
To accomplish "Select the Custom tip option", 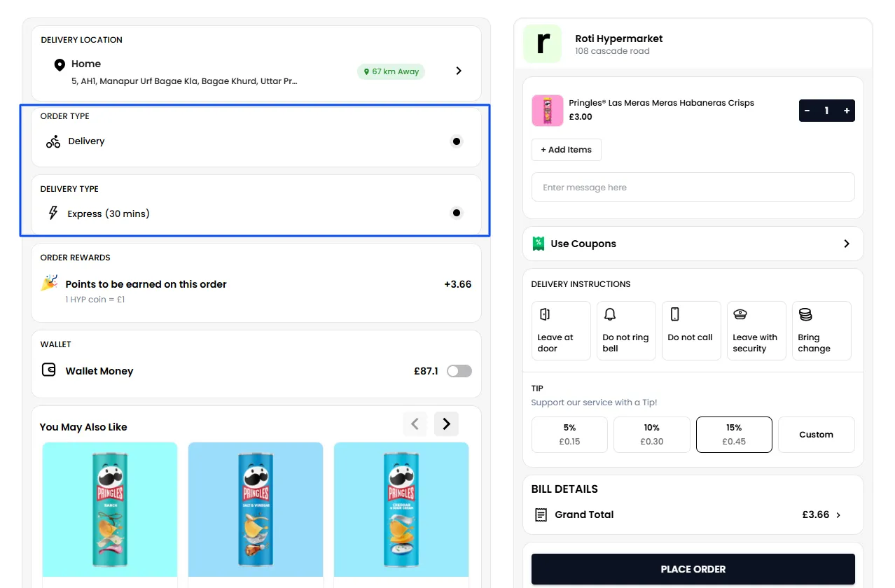I will 817,435.
